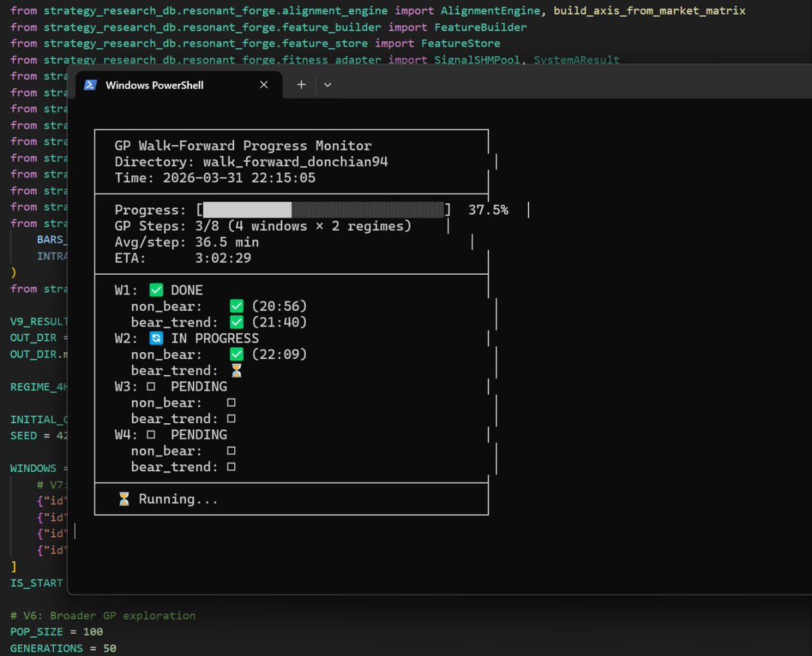Image resolution: width=812 pixels, height=656 pixels.
Task: Click the 37.5% progress value
Action: [x=489, y=210]
